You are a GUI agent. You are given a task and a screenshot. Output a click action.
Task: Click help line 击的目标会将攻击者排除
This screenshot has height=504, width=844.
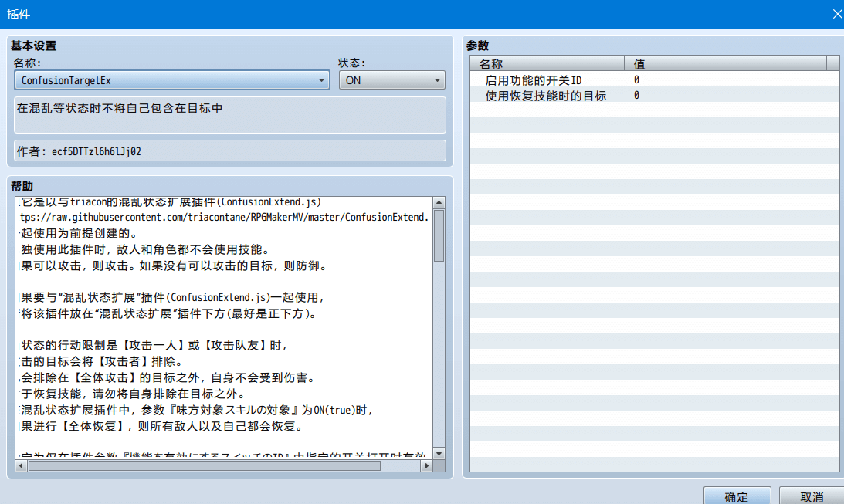[x=101, y=361]
